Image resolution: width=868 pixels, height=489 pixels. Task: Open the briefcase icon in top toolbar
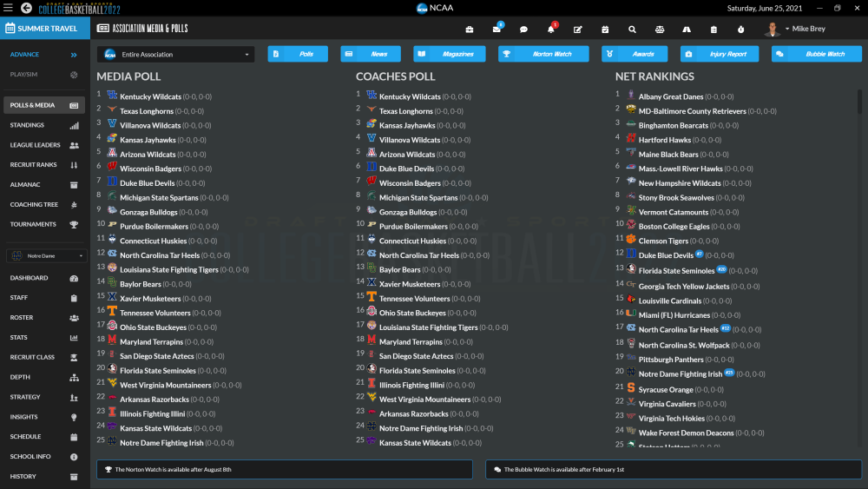coord(470,30)
